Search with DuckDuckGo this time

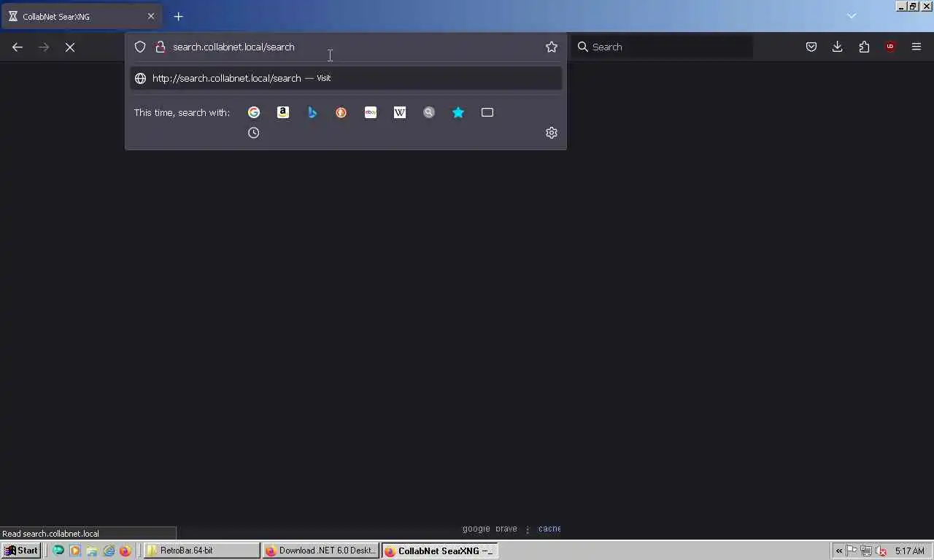click(341, 112)
